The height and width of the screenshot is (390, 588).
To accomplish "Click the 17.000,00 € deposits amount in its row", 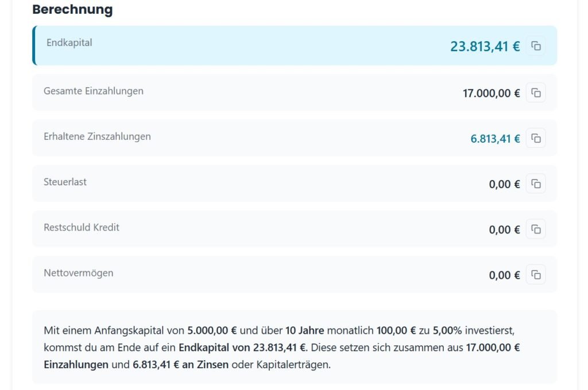I will [x=491, y=93].
